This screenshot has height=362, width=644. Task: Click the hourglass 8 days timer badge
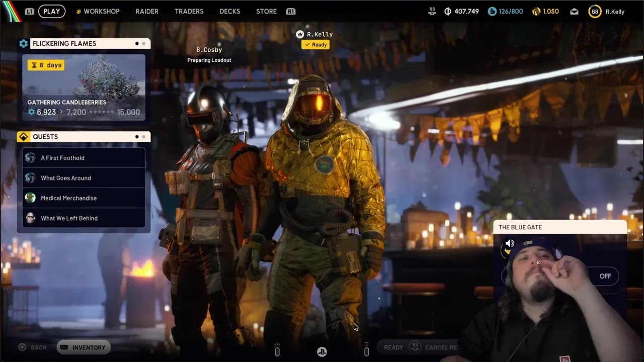[x=46, y=65]
